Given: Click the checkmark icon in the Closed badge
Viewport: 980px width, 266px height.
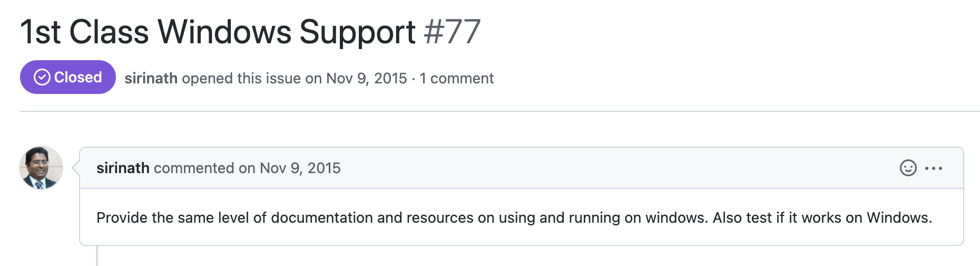Looking at the screenshot, I should [x=42, y=77].
